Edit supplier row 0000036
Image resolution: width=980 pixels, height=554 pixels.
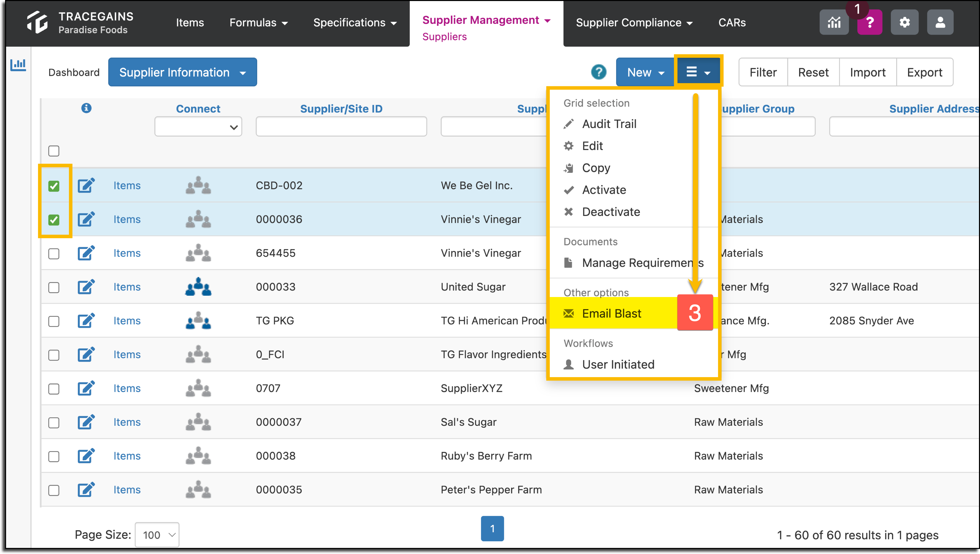[86, 219]
